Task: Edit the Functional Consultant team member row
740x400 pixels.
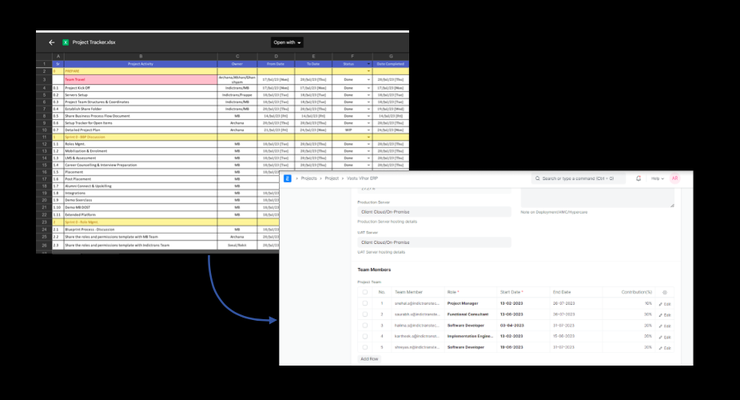Action: [665, 314]
